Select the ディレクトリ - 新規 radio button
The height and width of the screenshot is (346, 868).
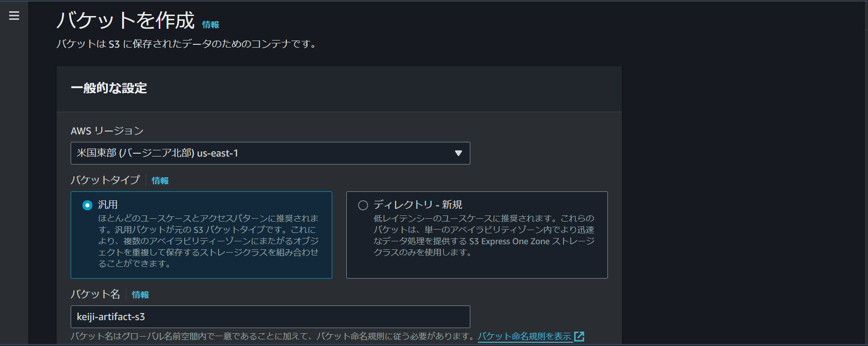tap(363, 205)
